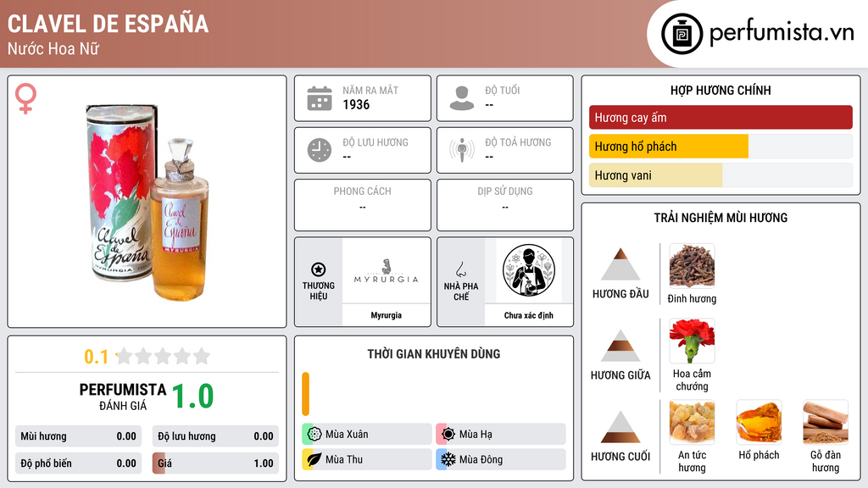Click the sillage icon beside Độ toả hương

click(x=462, y=150)
